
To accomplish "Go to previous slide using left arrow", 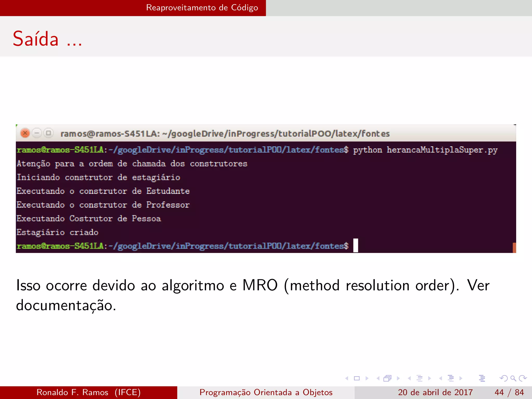I will tap(347, 378).
